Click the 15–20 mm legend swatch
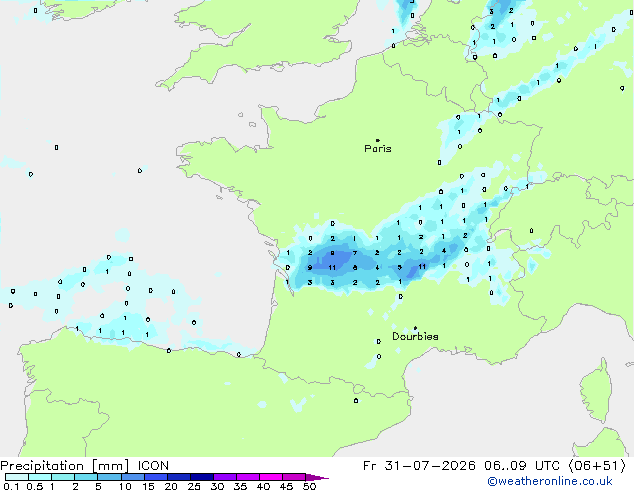Image resolution: width=634 pixels, height=490 pixels. click(x=156, y=477)
